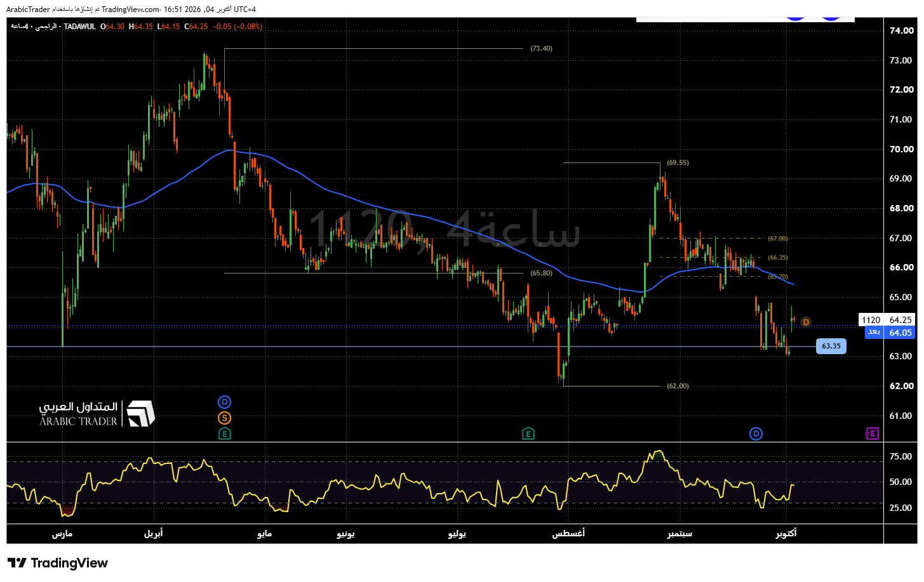This screenshot has height=582, width=924.
Task: Click the (65.70) level label
Action: tap(777, 277)
